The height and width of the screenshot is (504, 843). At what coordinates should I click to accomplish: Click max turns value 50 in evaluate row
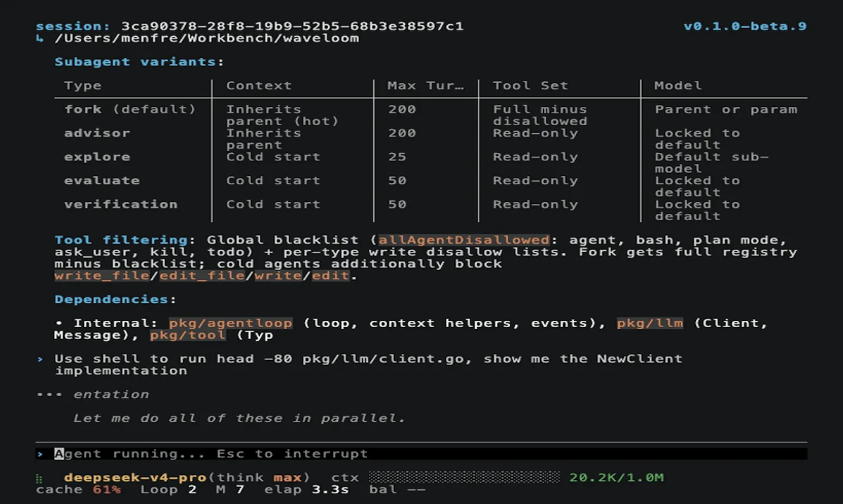tap(397, 180)
